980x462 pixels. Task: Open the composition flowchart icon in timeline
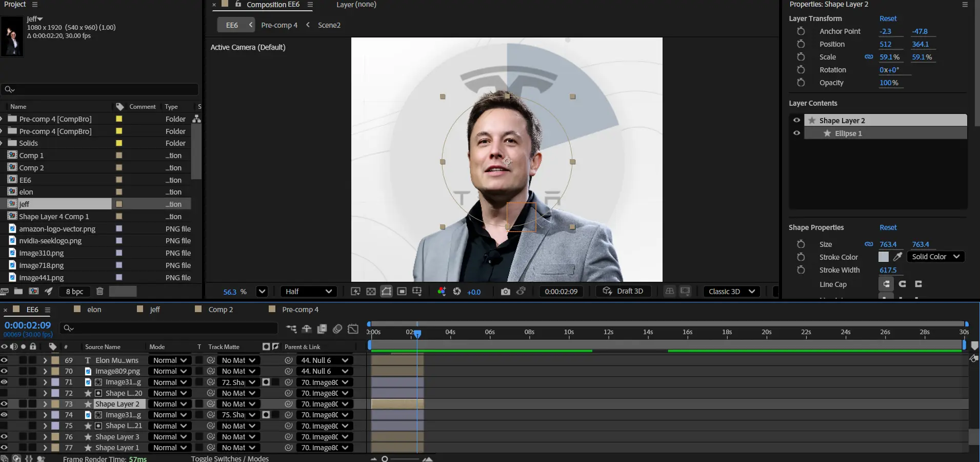[x=291, y=329]
